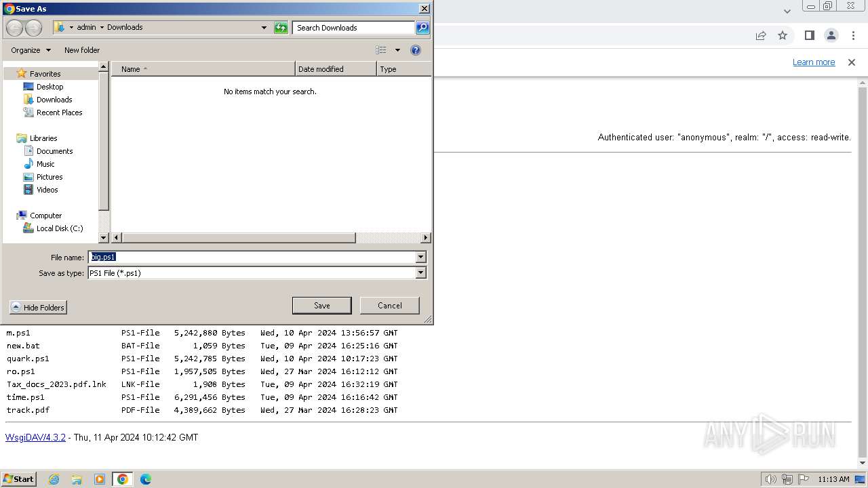
Task: Open the view options dropdown arrow
Action: [x=397, y=50]
